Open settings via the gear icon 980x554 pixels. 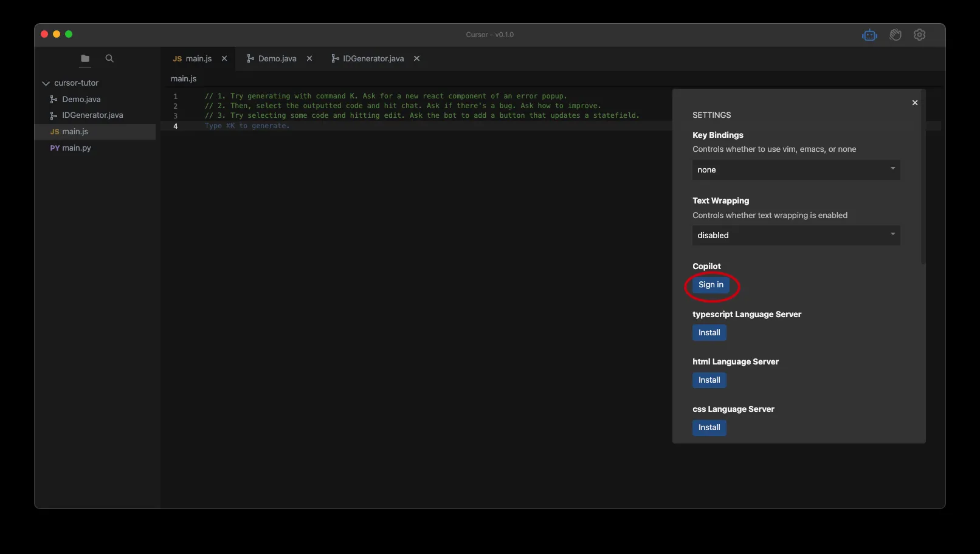919,35
